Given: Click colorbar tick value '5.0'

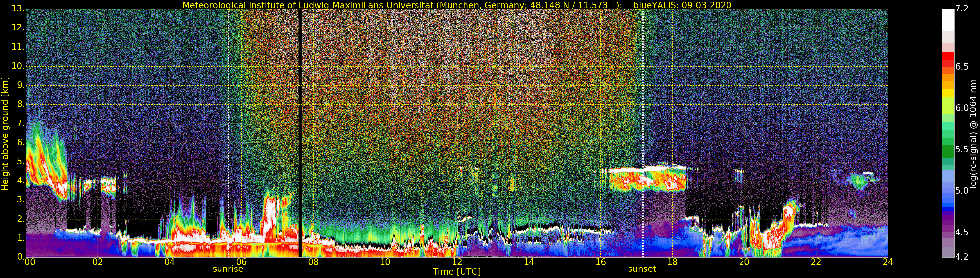Looking at the screenshot, I should pyautogui.click(x=962, y=191).
